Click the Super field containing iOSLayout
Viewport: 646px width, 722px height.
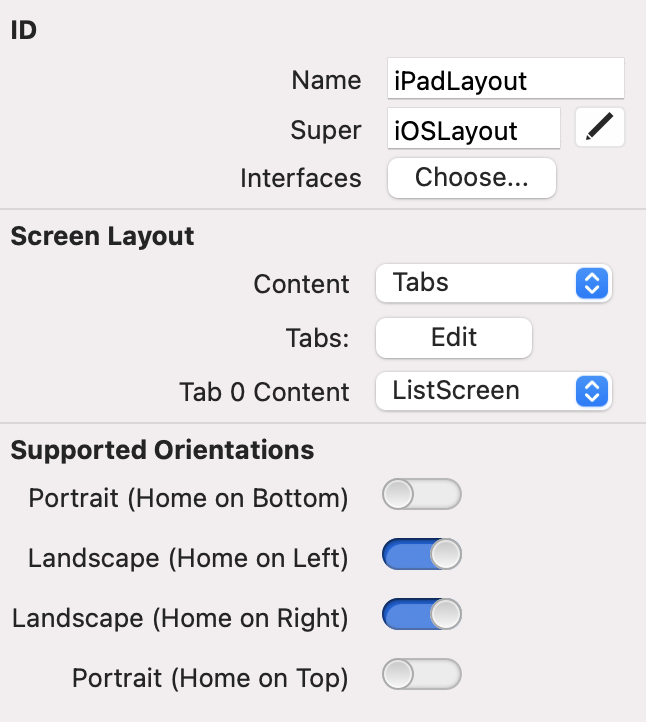click(473, 130)
